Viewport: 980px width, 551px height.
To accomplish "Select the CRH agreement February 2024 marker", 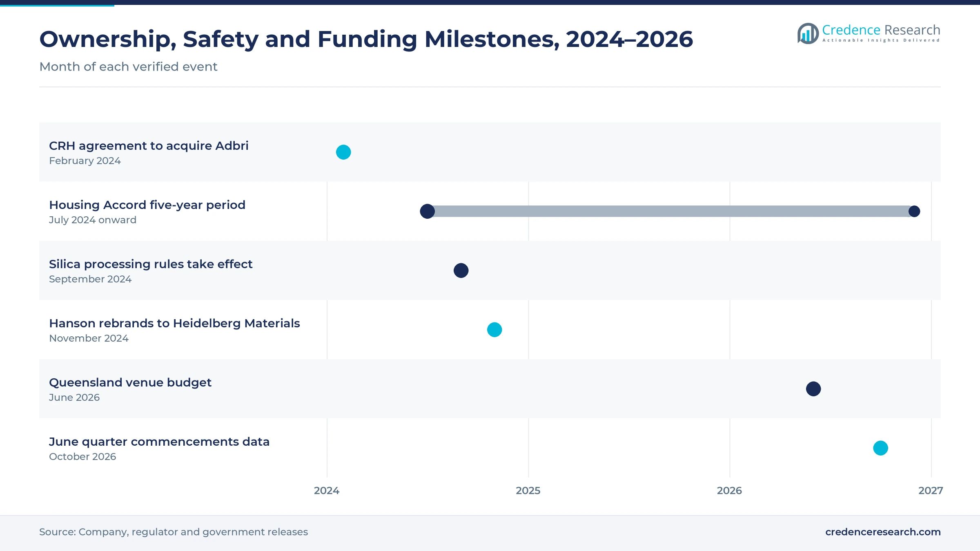I will [343, 152].
